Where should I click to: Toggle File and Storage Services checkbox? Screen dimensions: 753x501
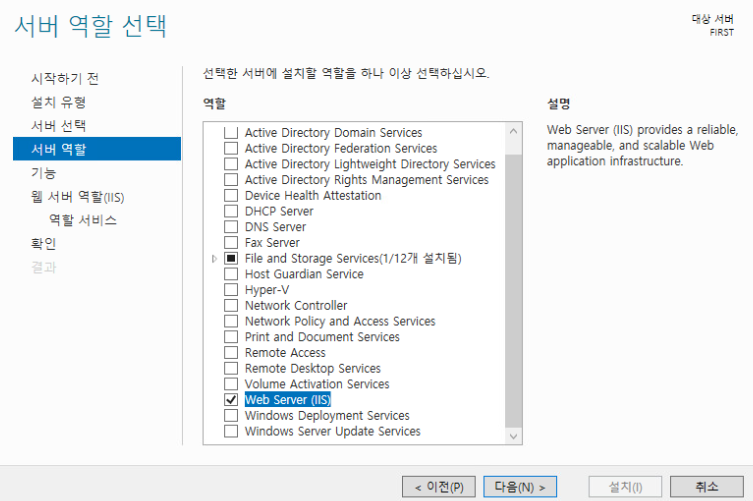coord(231,258)
